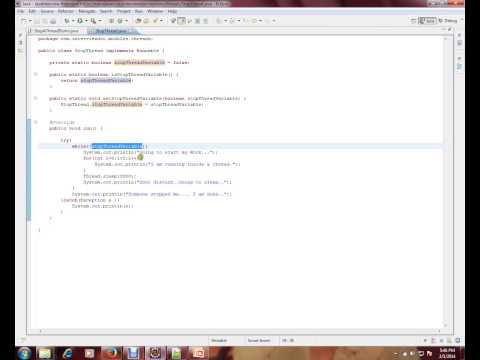
Task: Open the Windows Start menu
Action: pos(25,353)
